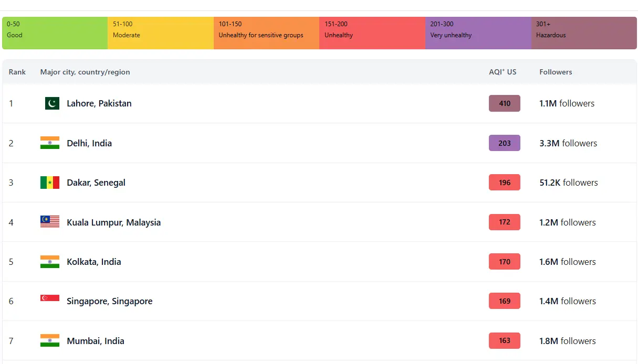The width and height of the screenshot is (638, 364).
Task: Click the 1.4M followers text for Singapore
Action: pyautogui.click(x=568, y=301)
